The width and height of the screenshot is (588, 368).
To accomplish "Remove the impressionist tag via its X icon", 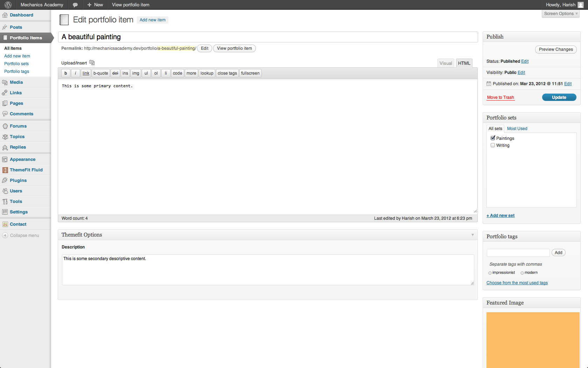I will (490, 273).
